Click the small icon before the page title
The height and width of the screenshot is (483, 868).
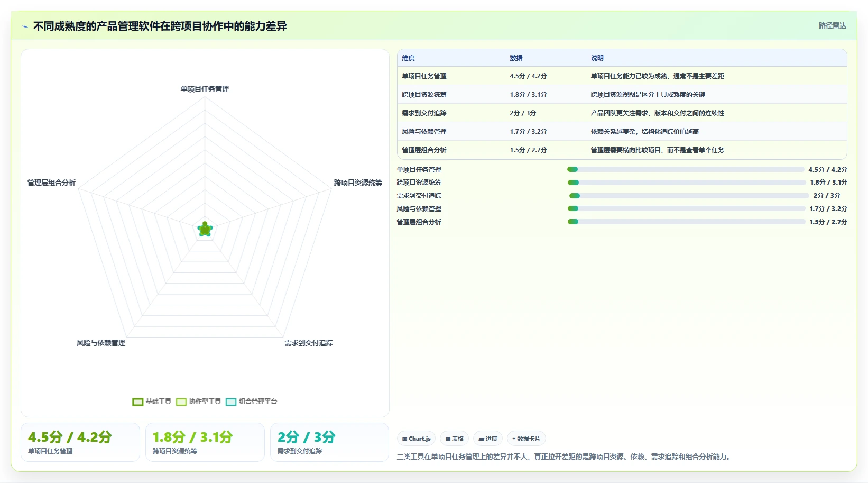click(x=25, y=26)
